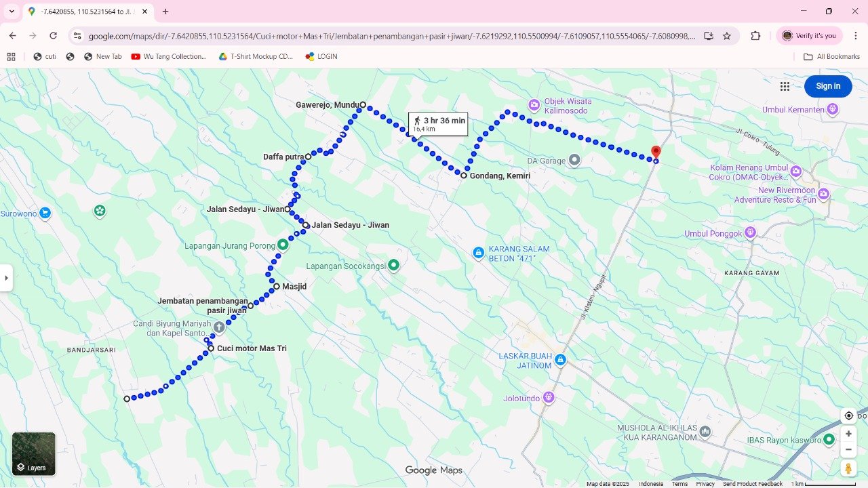Bookmark this page with star icon
This screenshot has width=868, height=488.
(x=727, y=36)
